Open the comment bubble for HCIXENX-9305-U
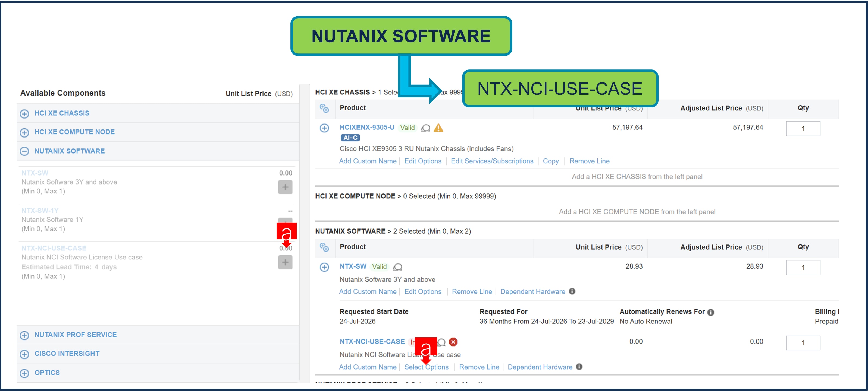The height and width of the screenshot is (391, 868). point(425,128)
